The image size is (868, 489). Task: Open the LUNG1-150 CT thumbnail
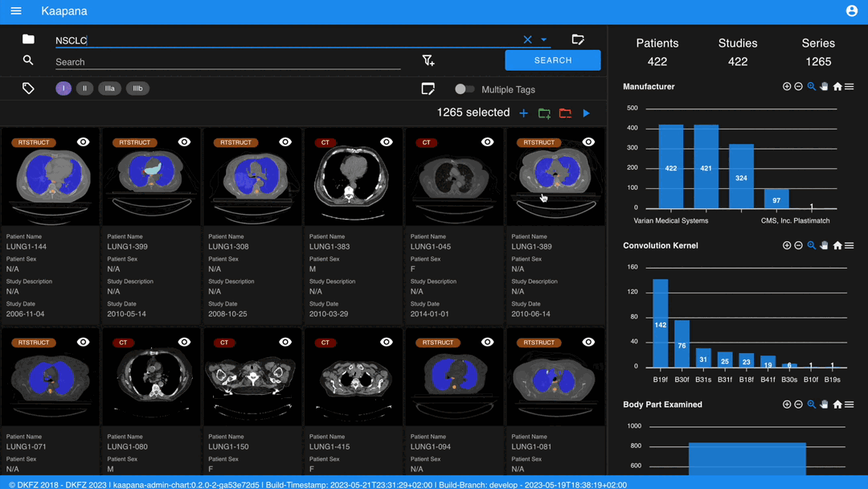[x=252, y=377]
